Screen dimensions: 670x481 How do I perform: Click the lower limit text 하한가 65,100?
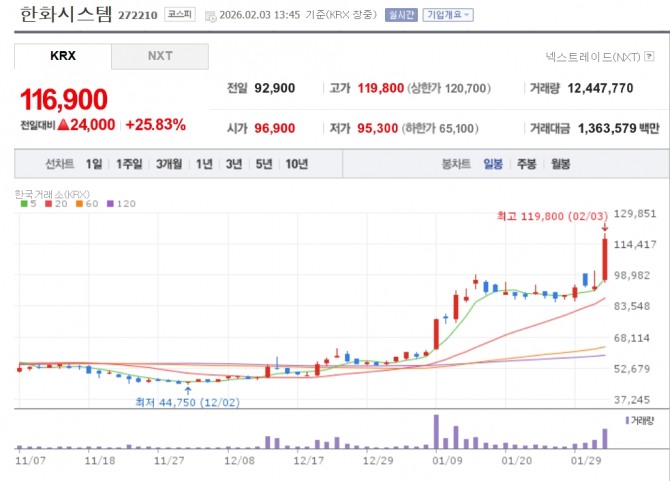point(440,129)
